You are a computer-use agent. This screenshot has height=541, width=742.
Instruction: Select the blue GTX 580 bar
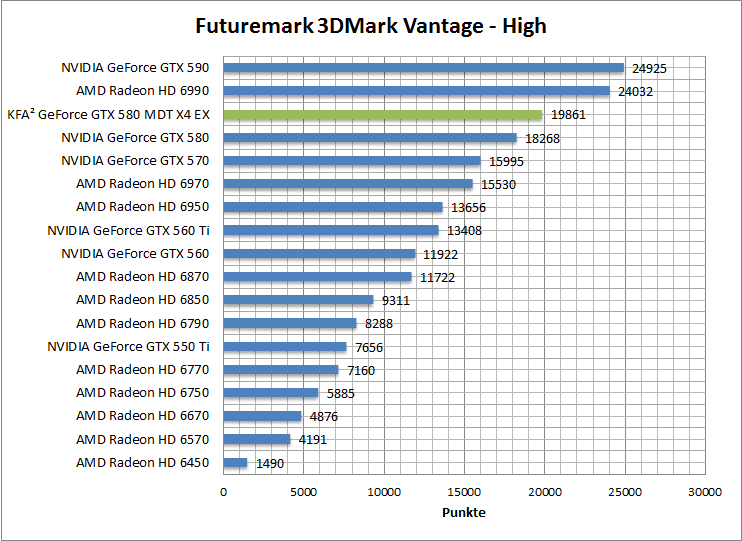370,137
